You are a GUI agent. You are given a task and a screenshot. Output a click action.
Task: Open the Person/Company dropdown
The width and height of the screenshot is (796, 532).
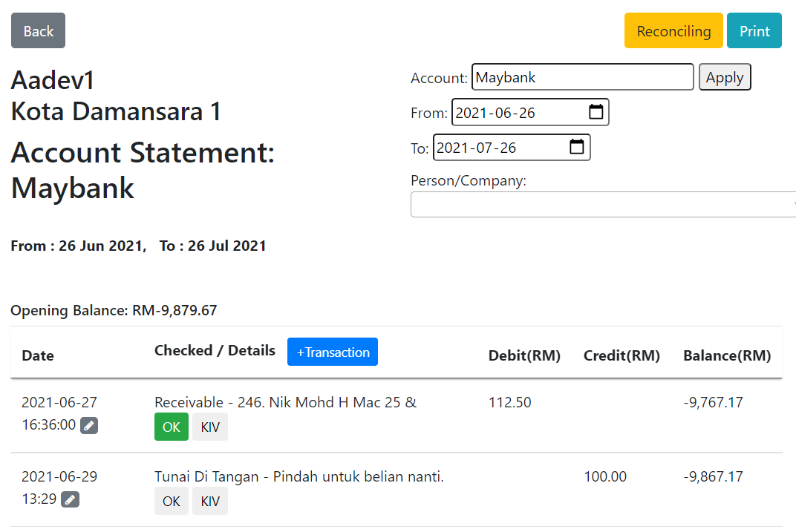(x=603, y=204)
